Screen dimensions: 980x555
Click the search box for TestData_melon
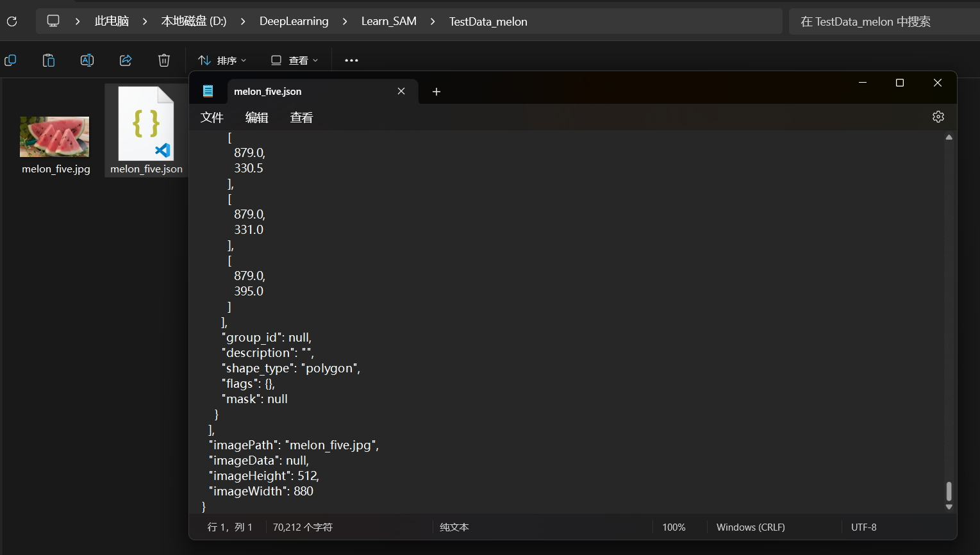pyautogui.click(x=884, y=21)
